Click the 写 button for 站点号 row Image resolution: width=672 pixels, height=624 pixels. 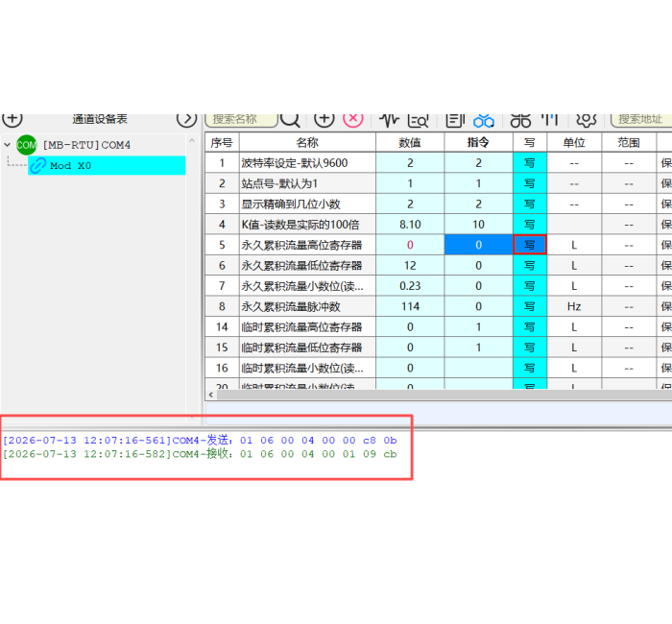(530, 183)
